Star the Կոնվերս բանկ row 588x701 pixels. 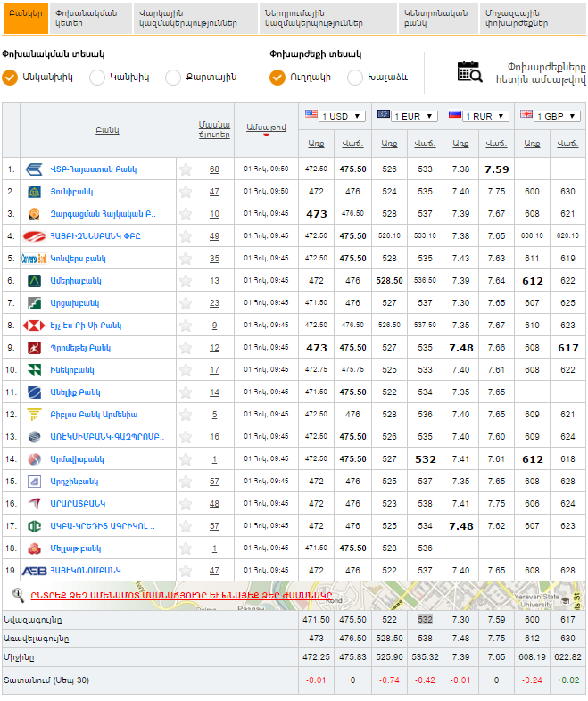(186, 258)
